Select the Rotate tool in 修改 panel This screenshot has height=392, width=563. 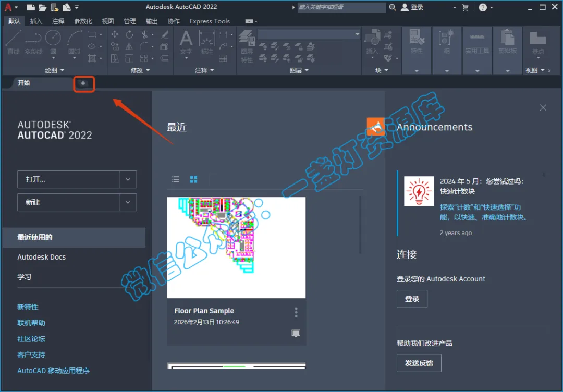tap(129, 34)
